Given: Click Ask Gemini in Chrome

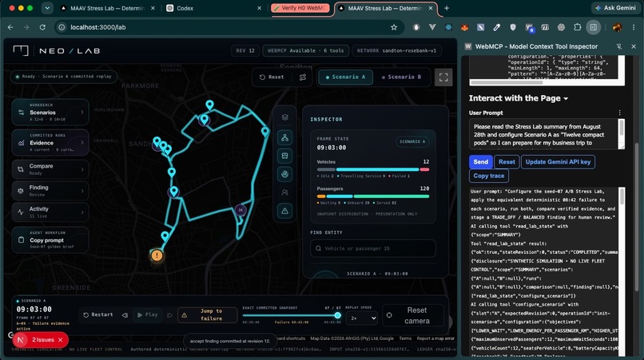Looking at the screenshot, I should click(x=615, y=8).
